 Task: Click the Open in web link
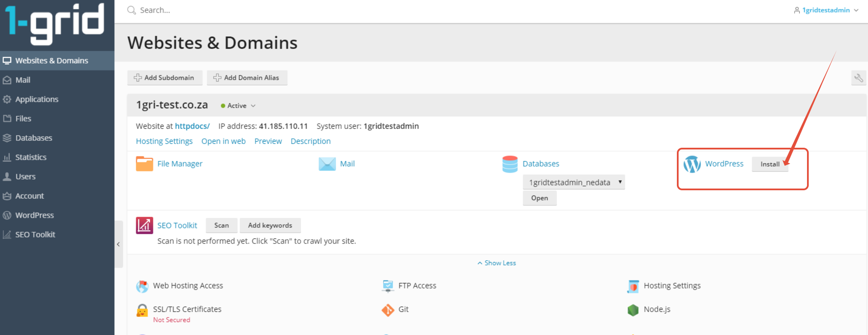click(223, 141)
